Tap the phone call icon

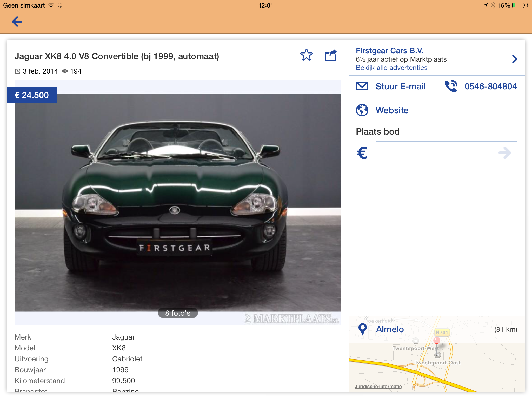(451, 86)
